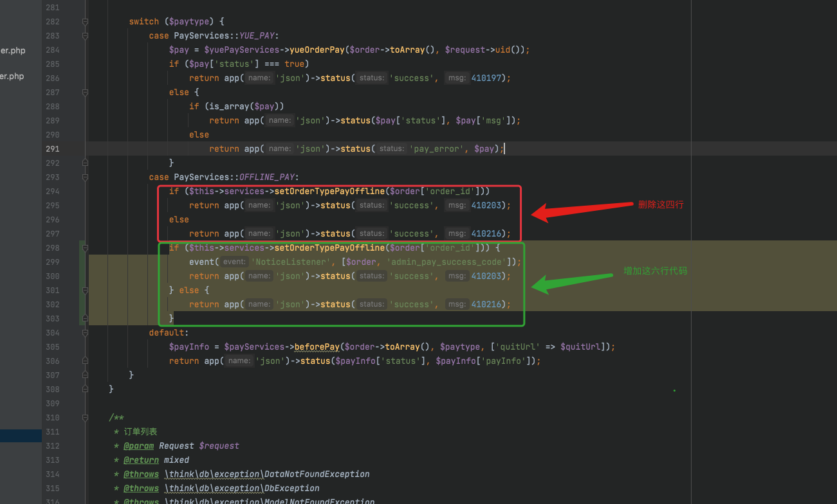This screenshot has width=837, height=504.
Task: Click the event function call on line 299
Action: pyautogui.click(x=202, y=262)
